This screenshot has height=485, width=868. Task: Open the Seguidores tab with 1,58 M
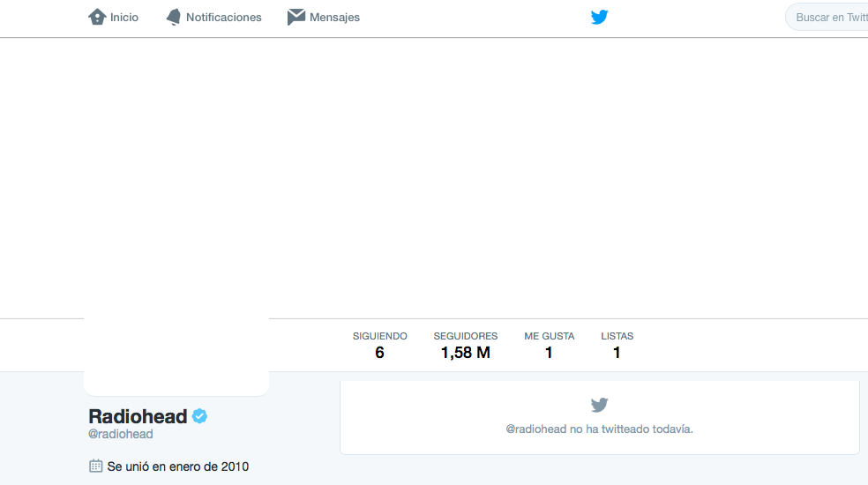tap(465, 345)
